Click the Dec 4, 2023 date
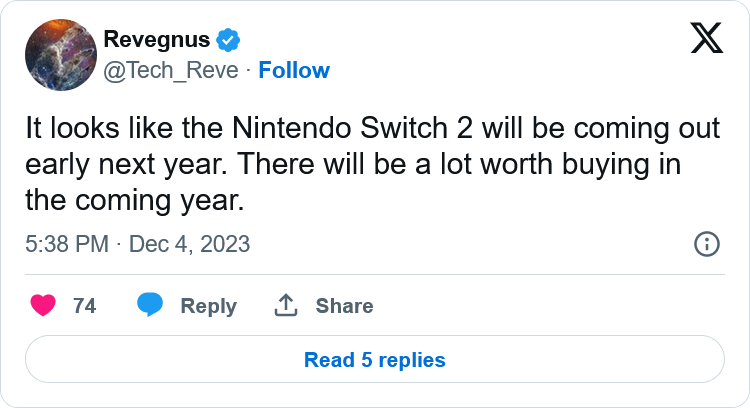This screenshot has width=750, height=408. pyautogui.click(x=189, y=244)
